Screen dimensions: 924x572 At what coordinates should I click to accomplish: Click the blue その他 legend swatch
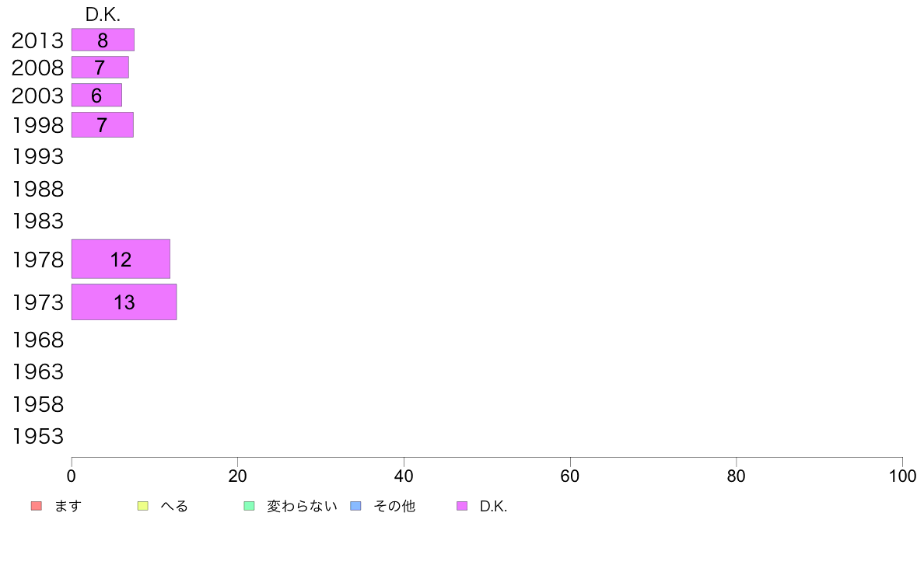pyautogui.click(x=356, y=506)
